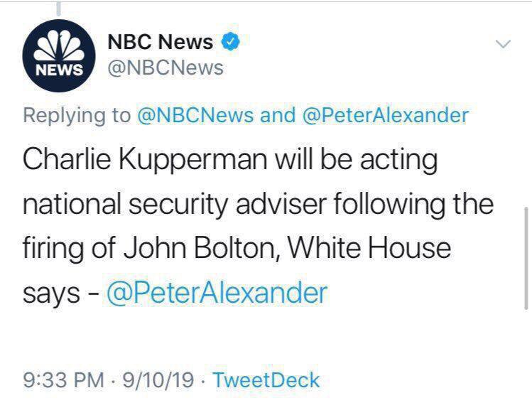The width and height of the screenshot is (532, 410).
Task: Click the @NBCNews handle below the name
Action: click(x=165, y=68)
